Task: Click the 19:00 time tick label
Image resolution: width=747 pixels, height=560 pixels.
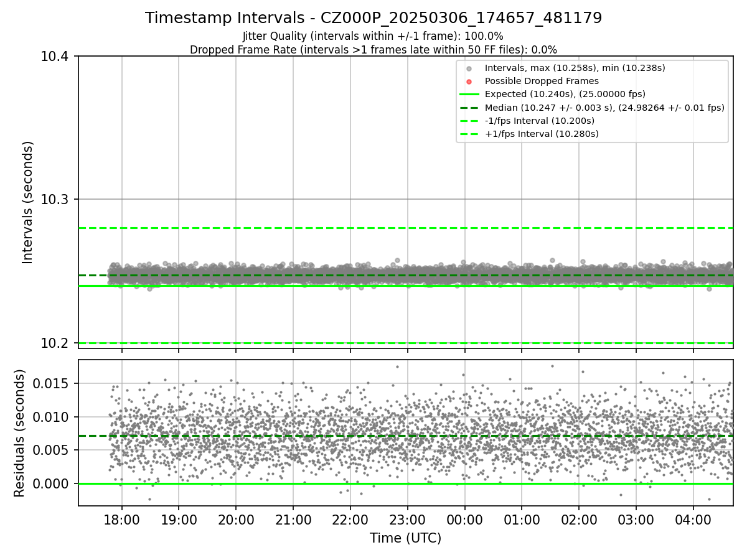Action: pyautogui.click(x=179, y=519)
